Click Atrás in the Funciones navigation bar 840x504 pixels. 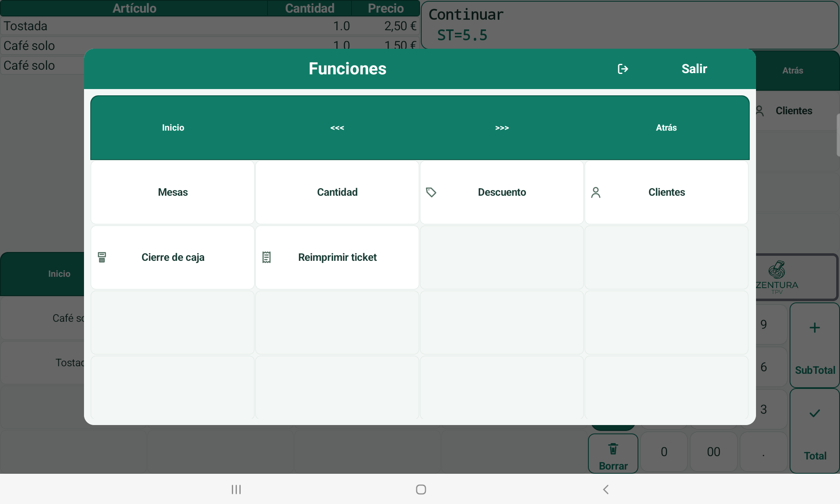[667, 128]
